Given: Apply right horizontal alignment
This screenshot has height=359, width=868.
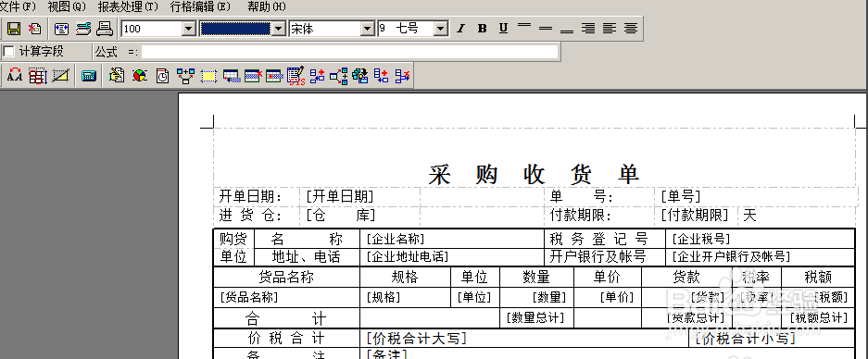Looking at the screenshot, I should (588, 28).
